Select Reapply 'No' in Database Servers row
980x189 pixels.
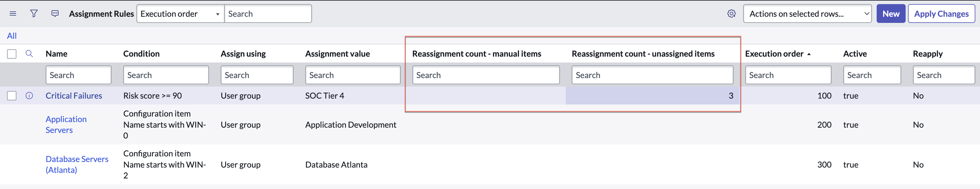coord(918,165)
